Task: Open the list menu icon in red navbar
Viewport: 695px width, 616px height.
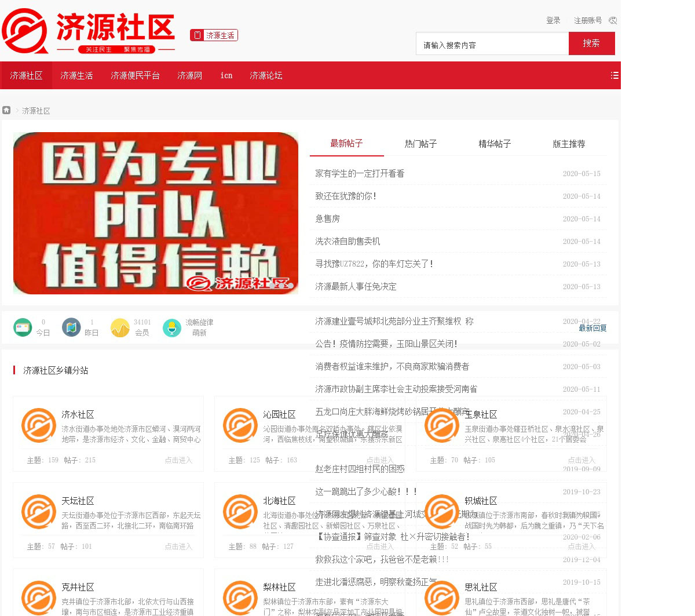Action: coord(614,75)
